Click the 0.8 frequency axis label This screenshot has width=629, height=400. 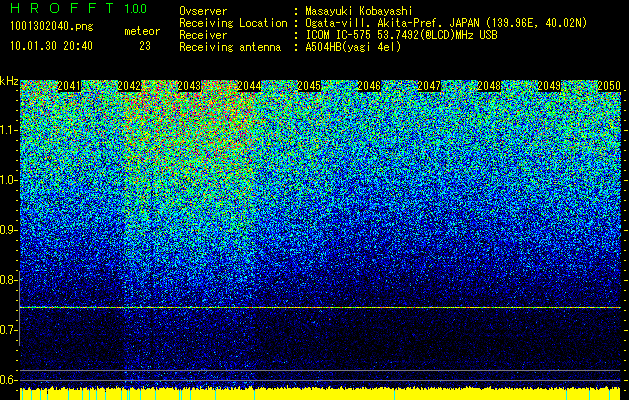(8, 280)
